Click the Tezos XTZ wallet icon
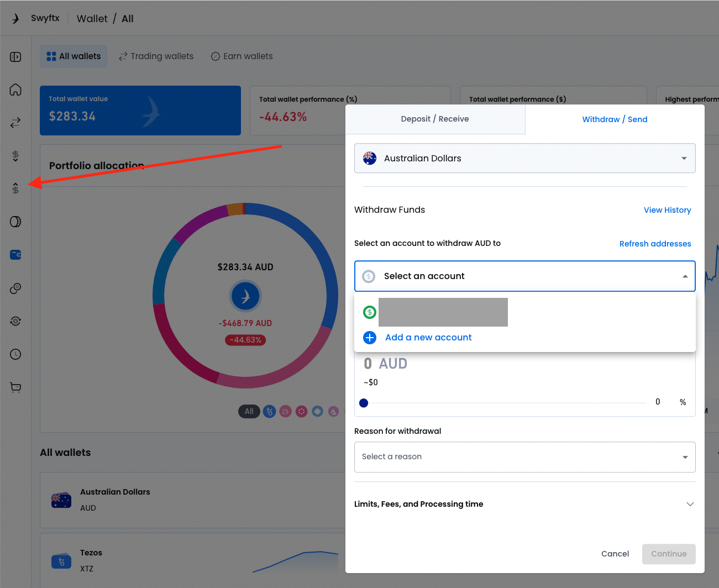The image size is (719, 588). (x=61, y=561)
